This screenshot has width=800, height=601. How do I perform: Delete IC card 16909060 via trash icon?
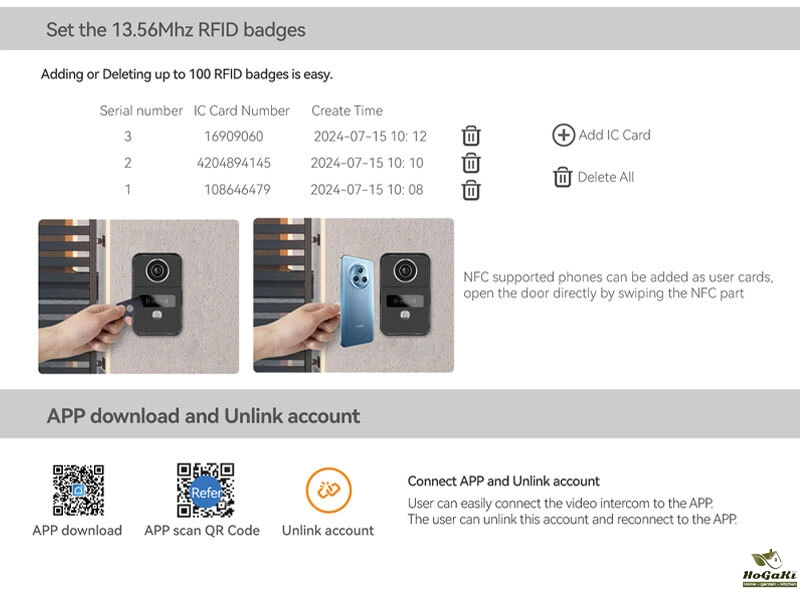click(x=471, y=136)
